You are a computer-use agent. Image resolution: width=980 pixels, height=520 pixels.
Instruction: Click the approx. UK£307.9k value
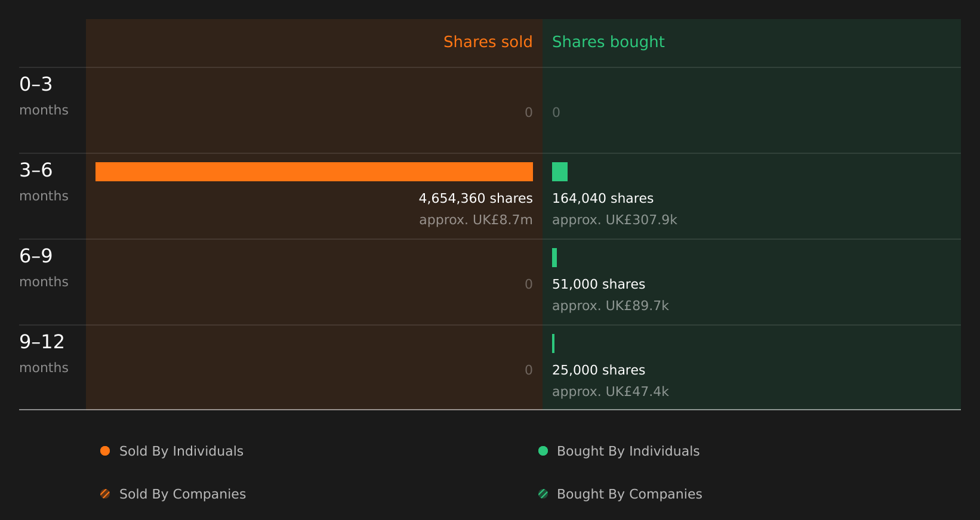pyautogui.click(x=615, y=220)
